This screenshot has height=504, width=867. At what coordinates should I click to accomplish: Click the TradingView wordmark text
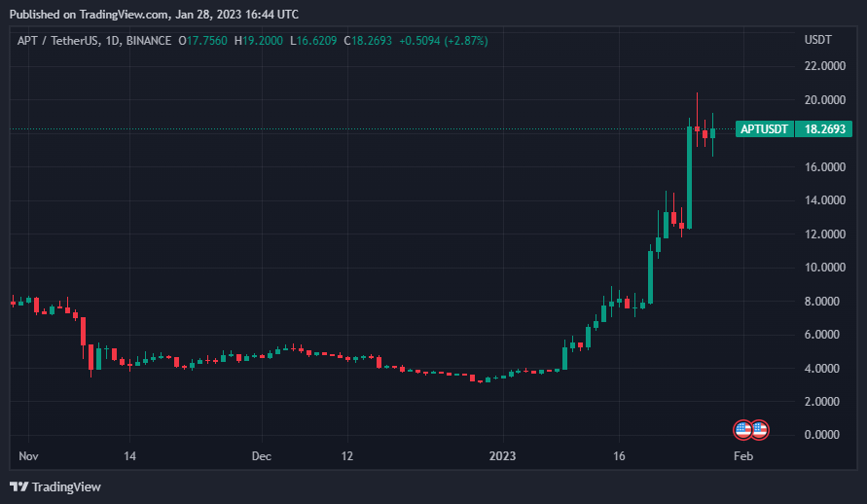click(66, 486)
